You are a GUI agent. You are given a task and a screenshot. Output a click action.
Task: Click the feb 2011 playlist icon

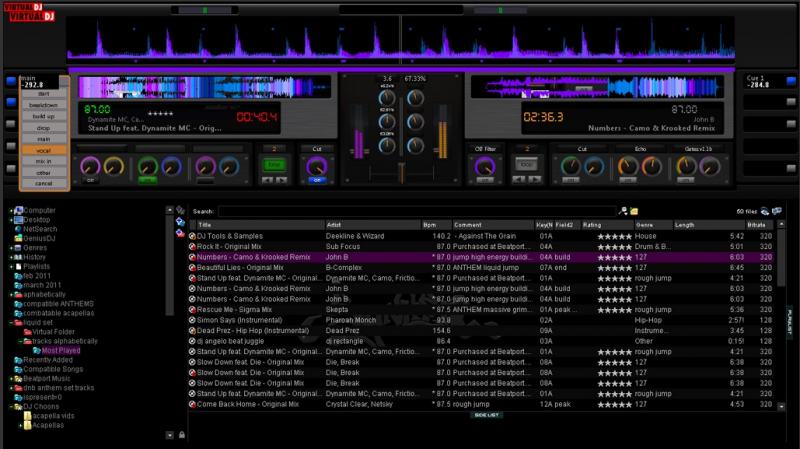click(18, 276)
